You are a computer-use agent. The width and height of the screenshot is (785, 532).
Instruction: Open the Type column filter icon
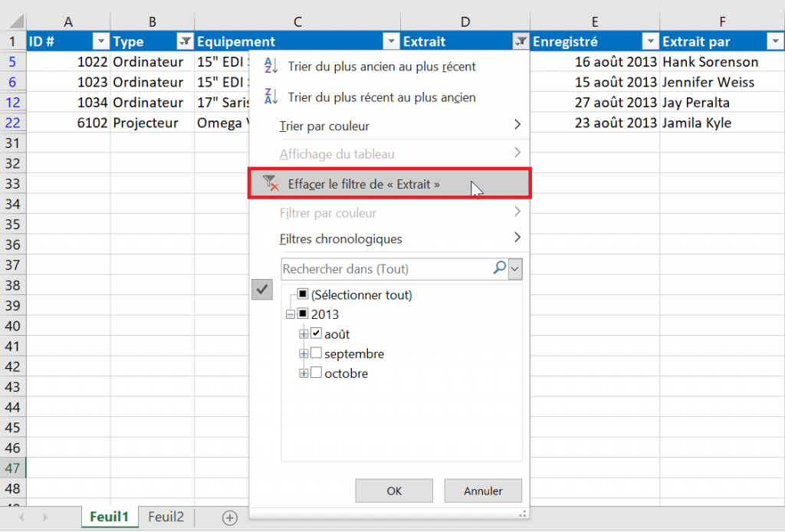pyautogui.click(x=185, y=41)
